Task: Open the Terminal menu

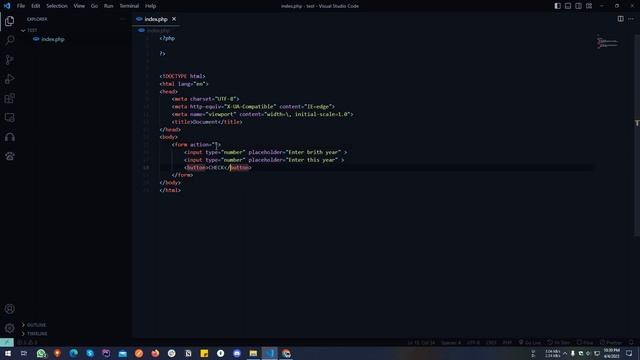Action: coord(129,6)
